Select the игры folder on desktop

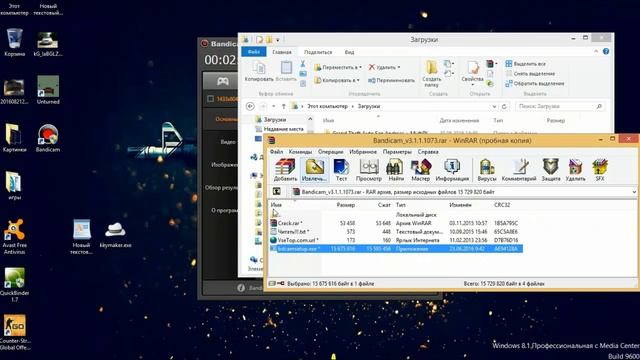tap(14, 186)
